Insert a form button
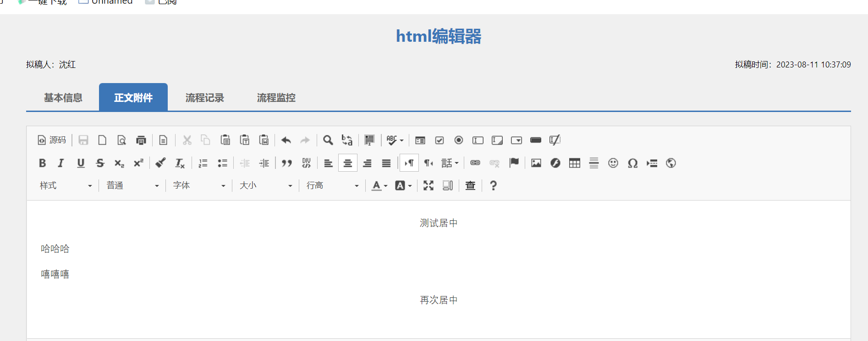The height and width of the screenshot is (341, 868). [x=536, y=140]
